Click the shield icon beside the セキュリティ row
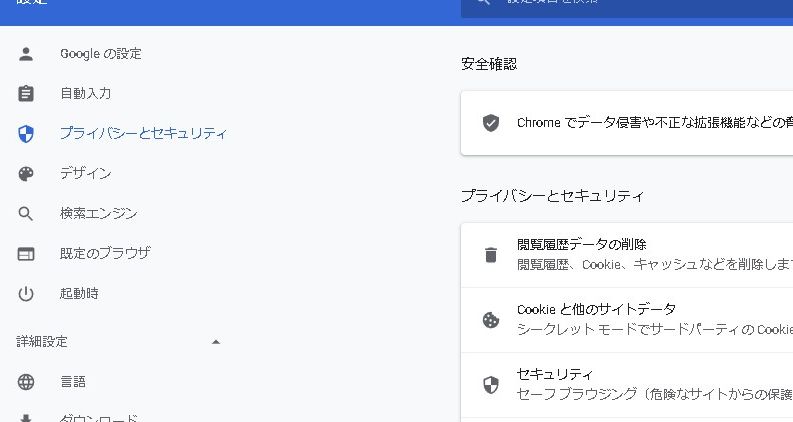Viewport: 793px width, 422px height. coord(490,385)
